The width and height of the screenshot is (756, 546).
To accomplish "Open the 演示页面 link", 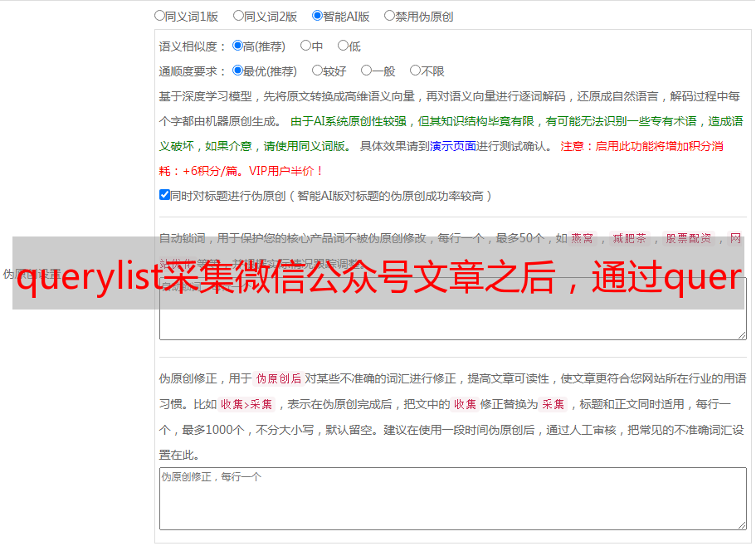I will [x=452, y=146].
